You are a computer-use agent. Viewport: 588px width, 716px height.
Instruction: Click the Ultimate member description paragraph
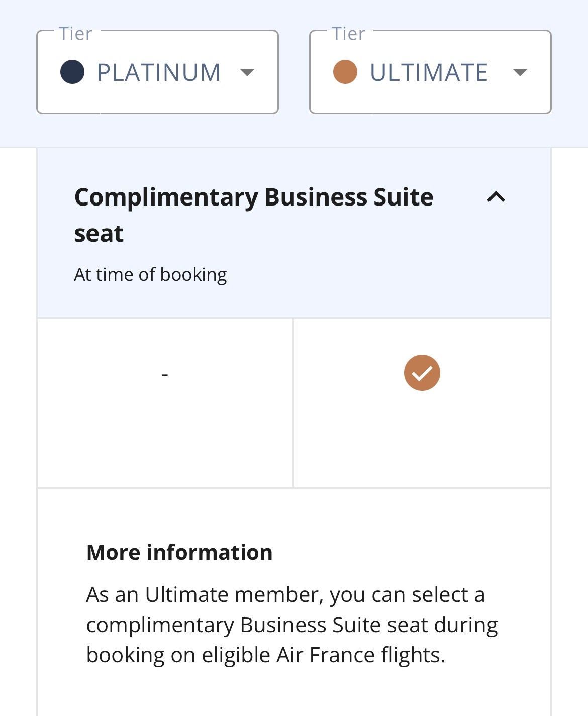tap(291, 625)
